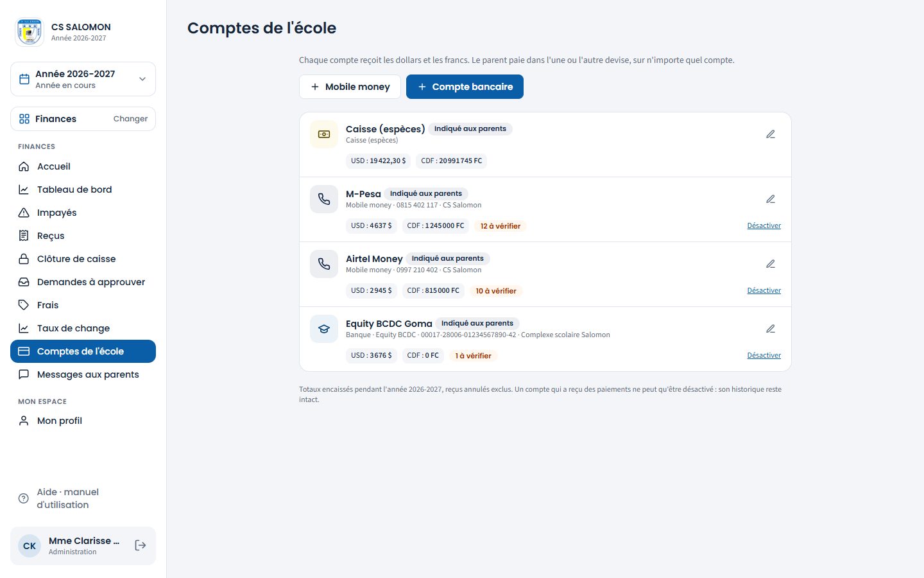
Task: Click the logout icon beside Mme Clarisse
Action: point(141,545)
